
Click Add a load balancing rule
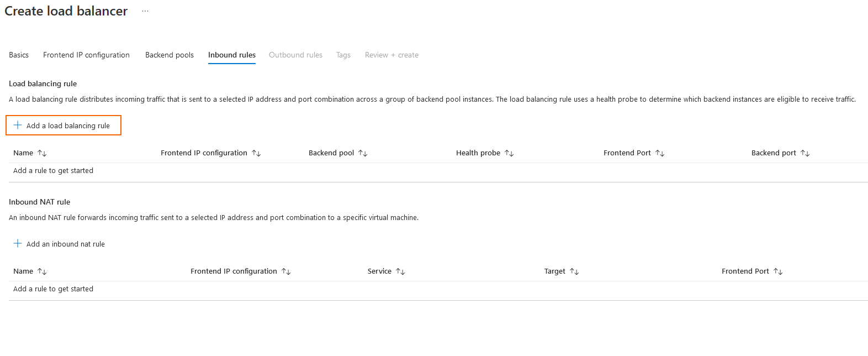point(68,126)
